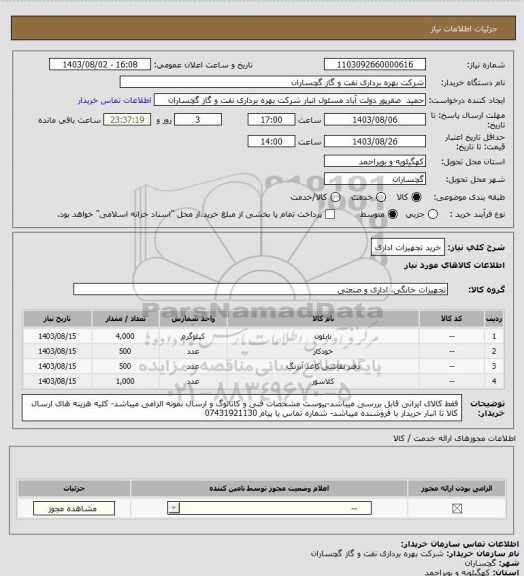This screenshot has height=576, width=524.
Task: Click the واحد شمارش column header
Action: 193,318
